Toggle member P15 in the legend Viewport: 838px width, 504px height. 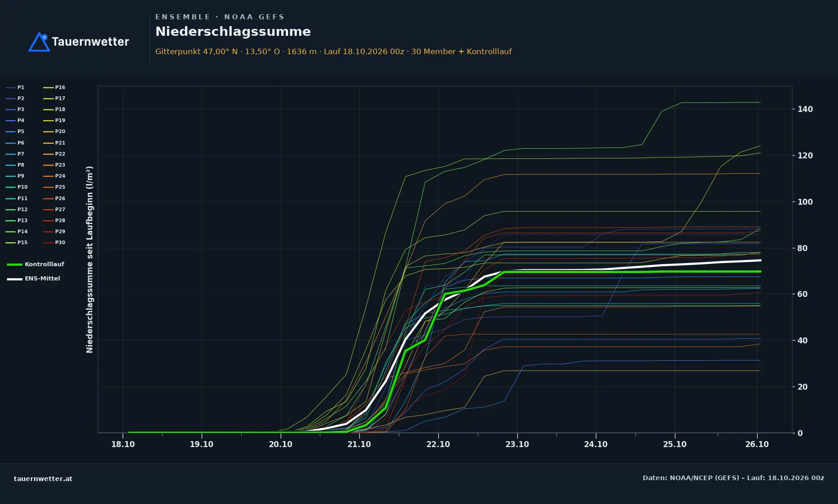tap(17, 243)
